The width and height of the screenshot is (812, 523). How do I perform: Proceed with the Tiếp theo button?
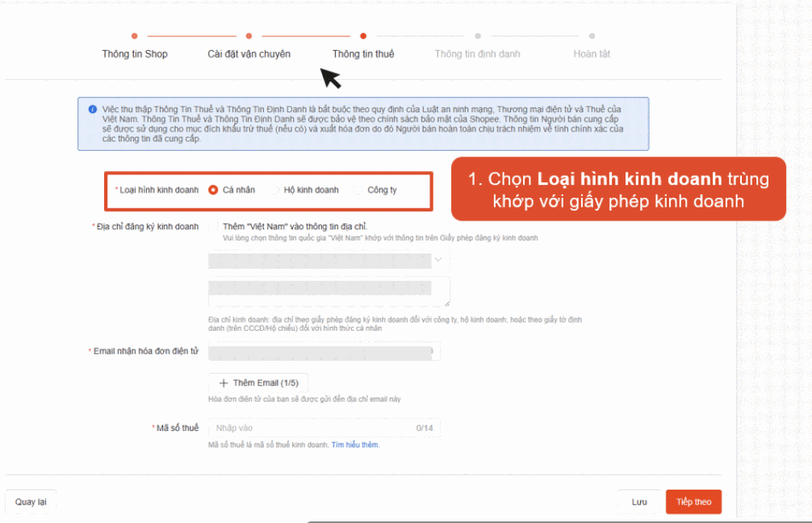coord(693,502)
